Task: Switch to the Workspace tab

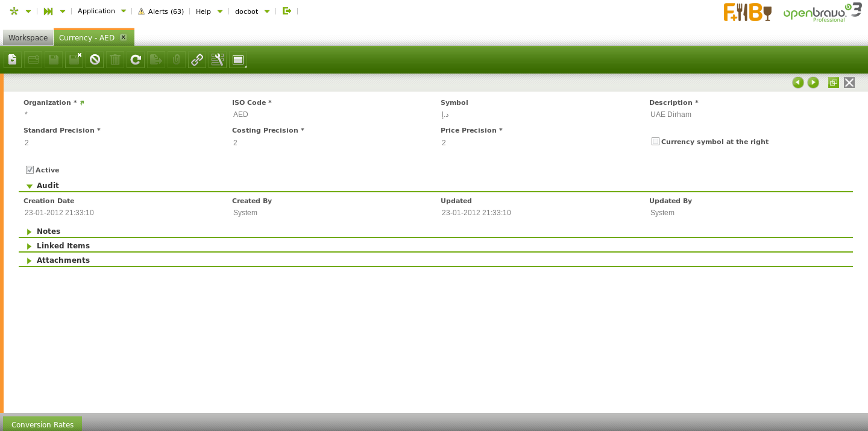Action: (x=28, y=37)
